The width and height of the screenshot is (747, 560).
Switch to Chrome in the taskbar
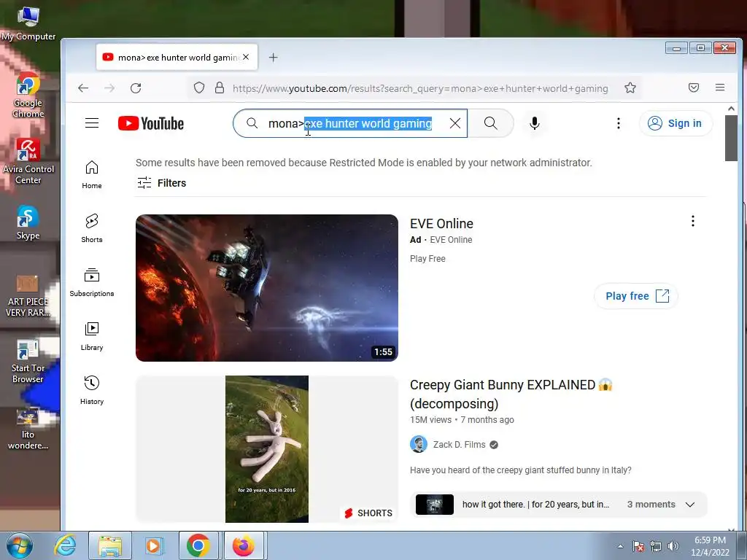point(198,545)
